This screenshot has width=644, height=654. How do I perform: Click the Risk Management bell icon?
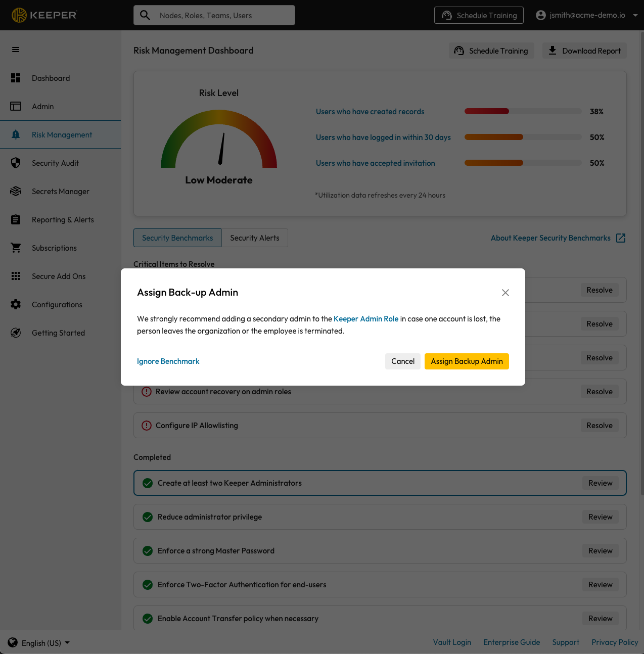click(16, 134)
